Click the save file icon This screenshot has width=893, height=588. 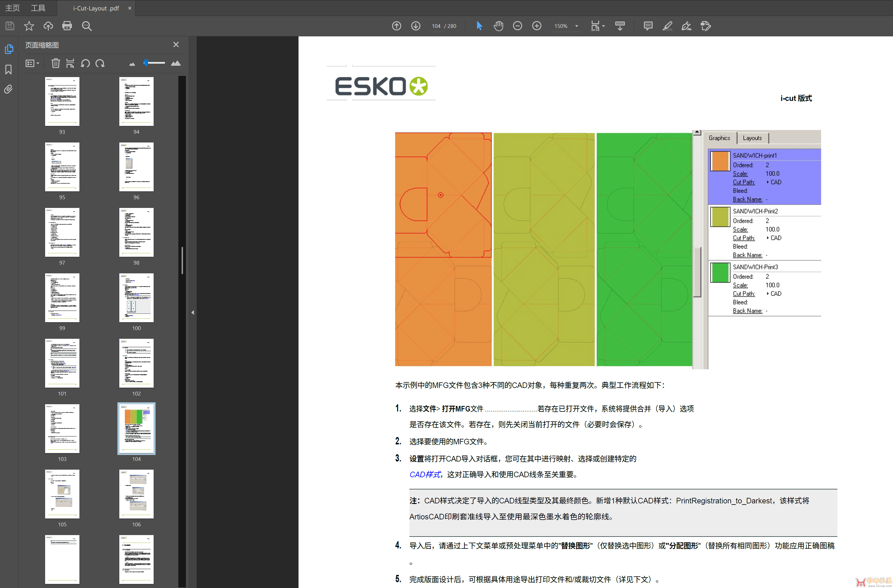[10, 26]
